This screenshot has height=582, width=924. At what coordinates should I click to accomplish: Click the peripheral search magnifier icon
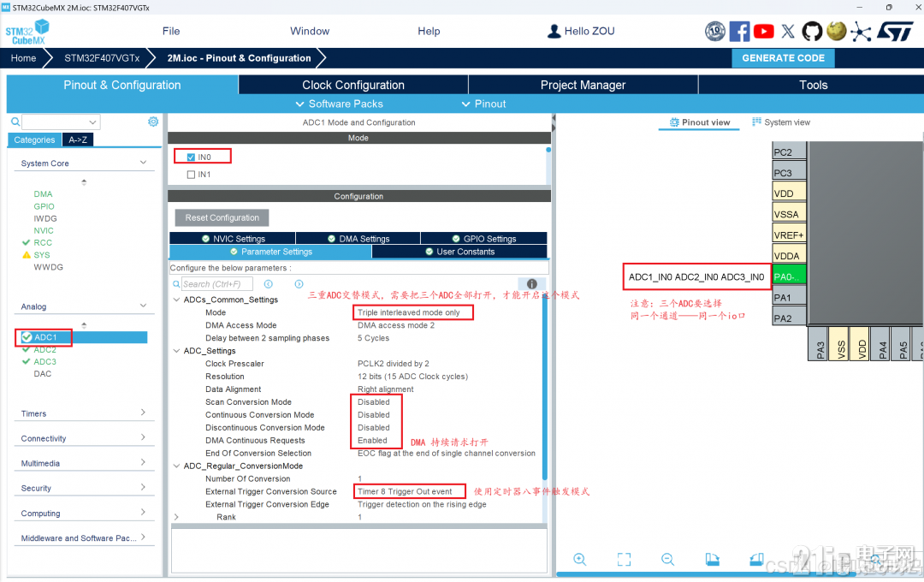coord(15,122)
